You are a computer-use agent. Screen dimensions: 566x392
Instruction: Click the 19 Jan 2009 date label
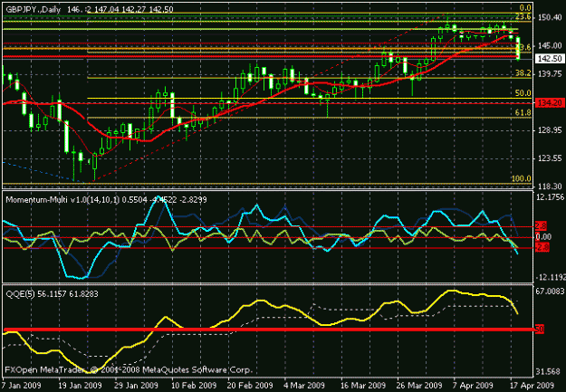point(80,386)
